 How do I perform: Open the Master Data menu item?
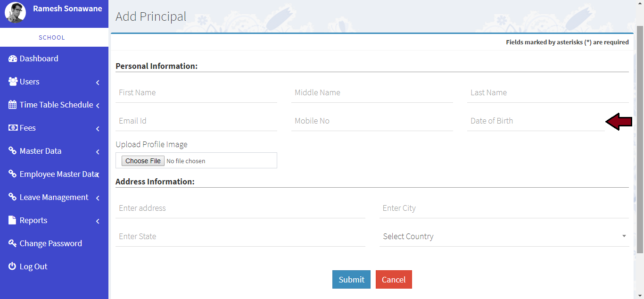[41, 151]
